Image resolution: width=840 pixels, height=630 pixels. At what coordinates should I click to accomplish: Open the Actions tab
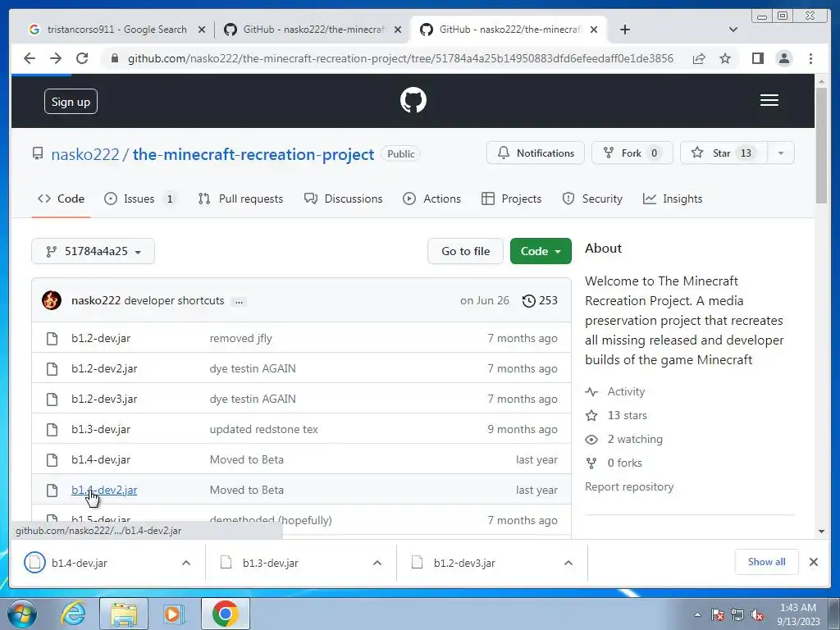tap(431, 199)
